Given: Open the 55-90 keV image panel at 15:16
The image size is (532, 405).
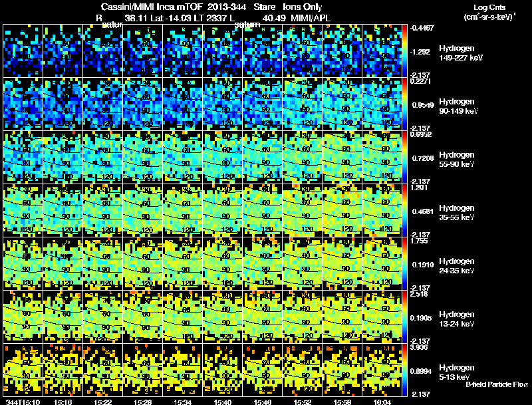Looking at the screenshot, I should 63,158.
